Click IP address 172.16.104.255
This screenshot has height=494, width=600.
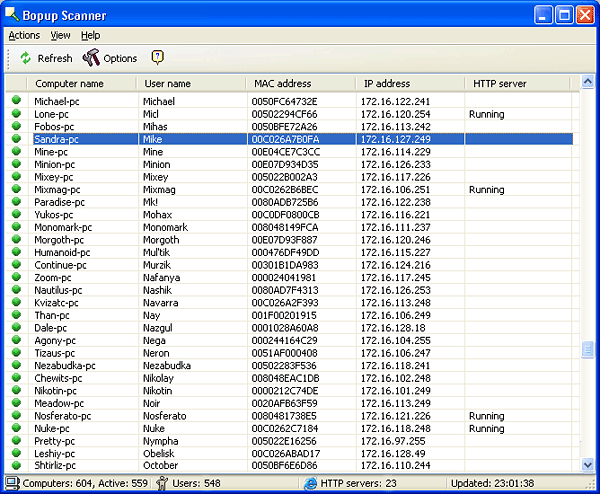(x=396, y=341)
